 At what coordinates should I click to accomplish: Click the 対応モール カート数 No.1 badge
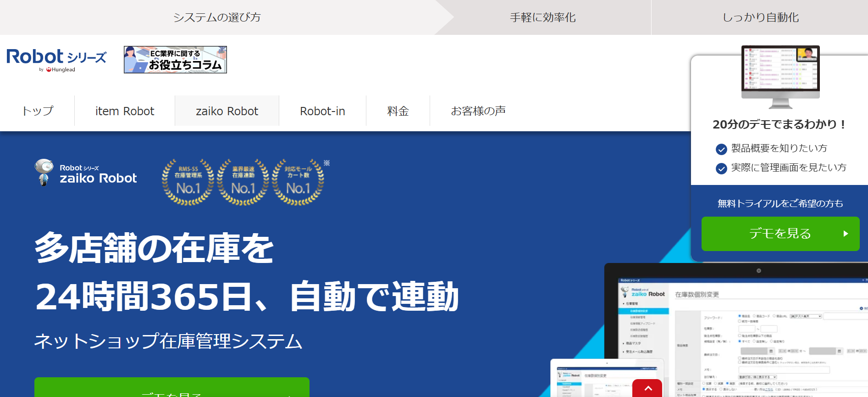(298, 182)
